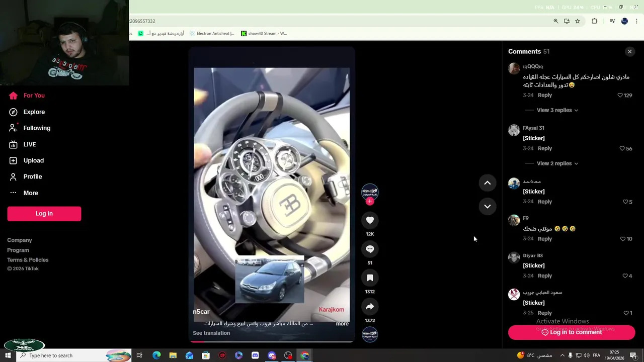Like F9's comment
This screenshot has width=644, height=362.
coord(622,239)
